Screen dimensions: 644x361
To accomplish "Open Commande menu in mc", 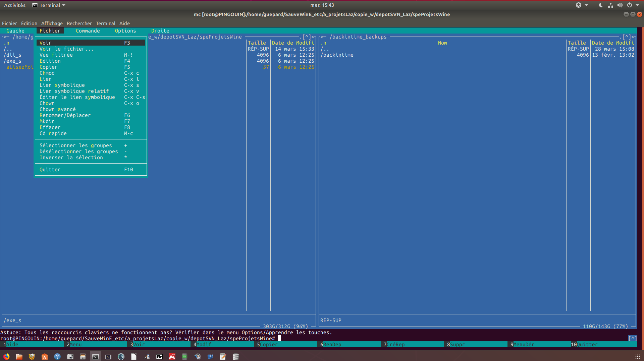I will 88,31.
